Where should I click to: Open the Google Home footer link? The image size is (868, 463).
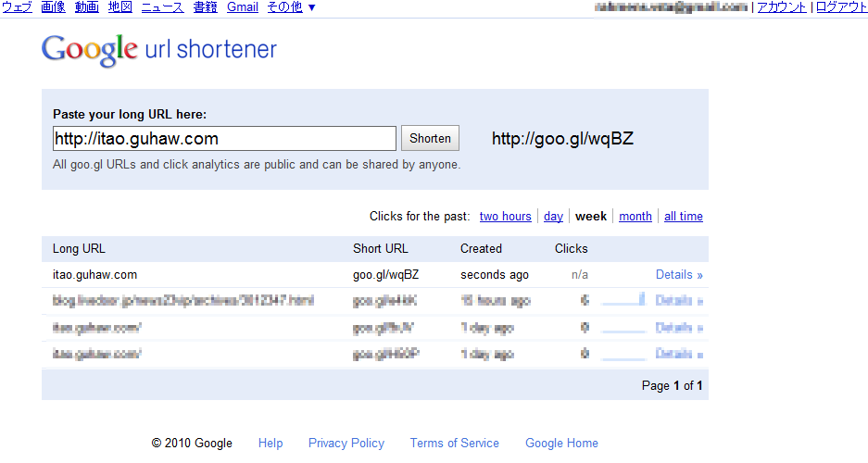(x=561, y=443)
